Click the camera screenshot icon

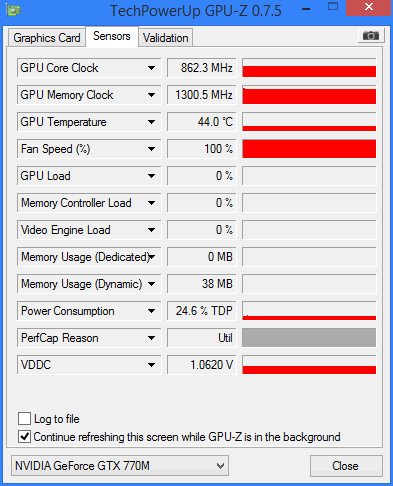[x=371, y=35]
